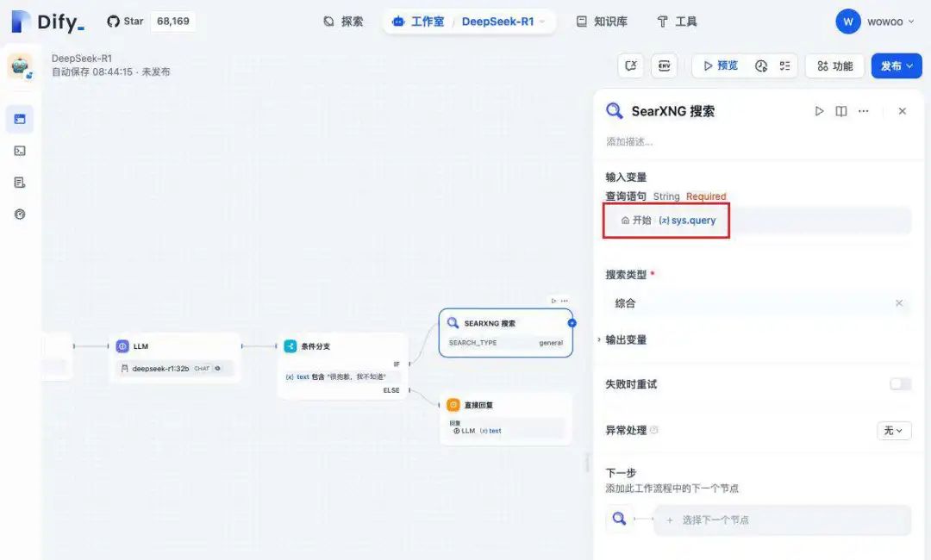Open orchestrate view in sidebar
This screenshot has width=931, height=560.
click(20, 119)
